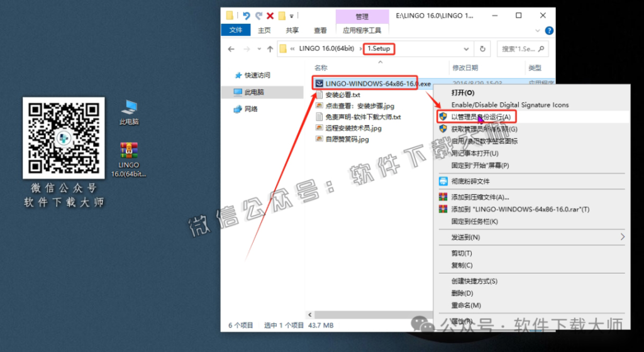The image size is (644, 352).
Task: Select the LINGO-WINDOWS-64x86-16.0.exe file icon
Action: (x=319, y=83)
